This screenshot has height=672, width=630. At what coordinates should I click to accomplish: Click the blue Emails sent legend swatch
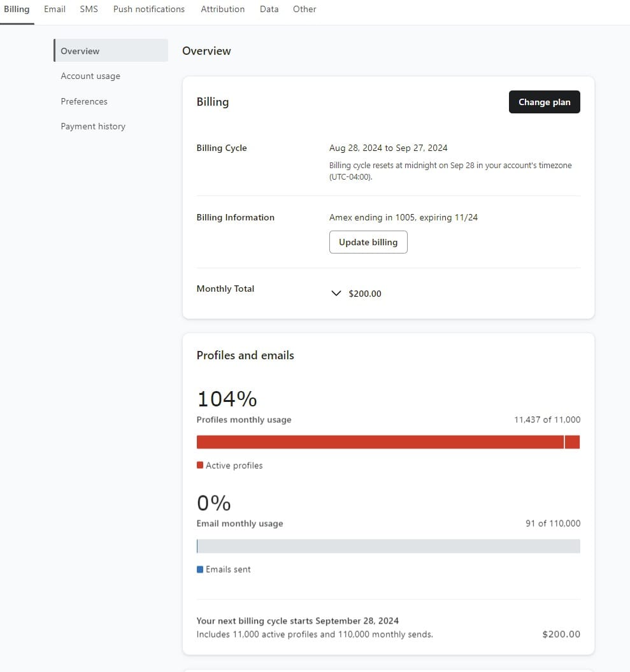click(x=200, y=569)
